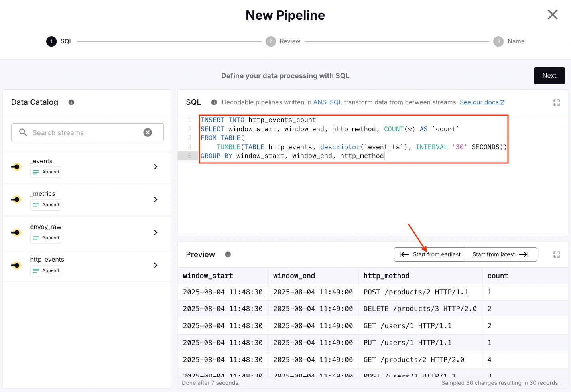The image size is (571, 392).
Task: Open the ANSI SQL link
Action: click(327, 102)
